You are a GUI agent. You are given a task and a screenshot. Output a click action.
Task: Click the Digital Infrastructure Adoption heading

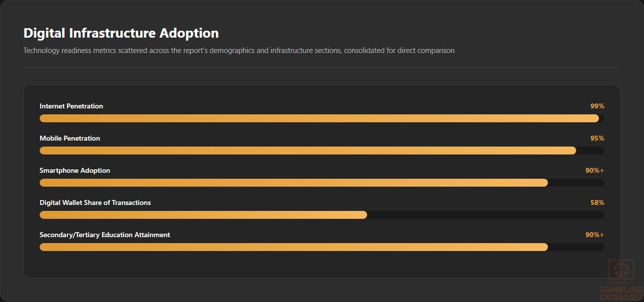(121, 33)
